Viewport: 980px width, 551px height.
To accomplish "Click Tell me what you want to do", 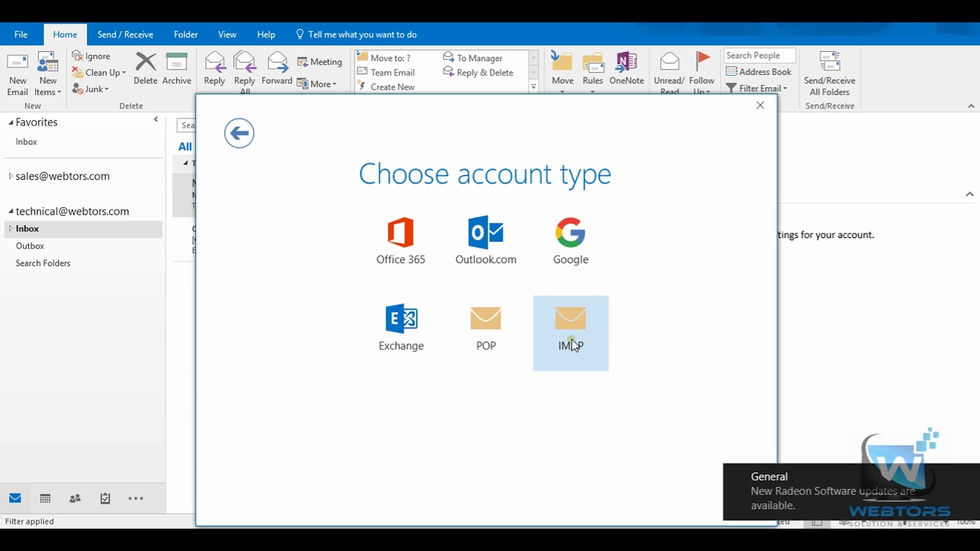I will 356,34.
